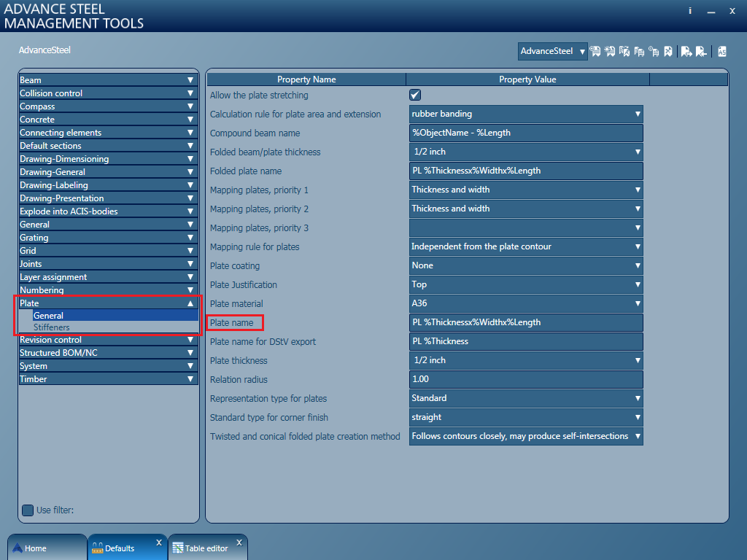Click the delete profile icon with the X

[668, 51]
